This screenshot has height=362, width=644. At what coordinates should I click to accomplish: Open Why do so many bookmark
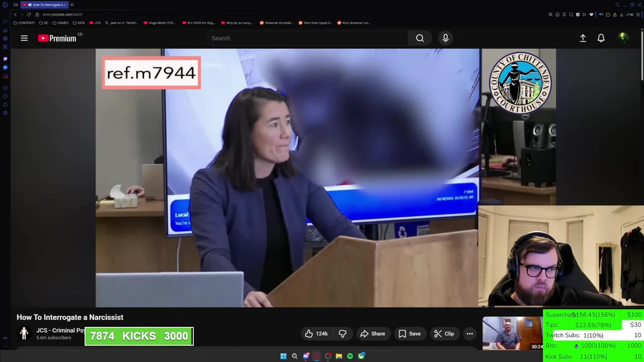pyautogui.click(x=236, y=23)
